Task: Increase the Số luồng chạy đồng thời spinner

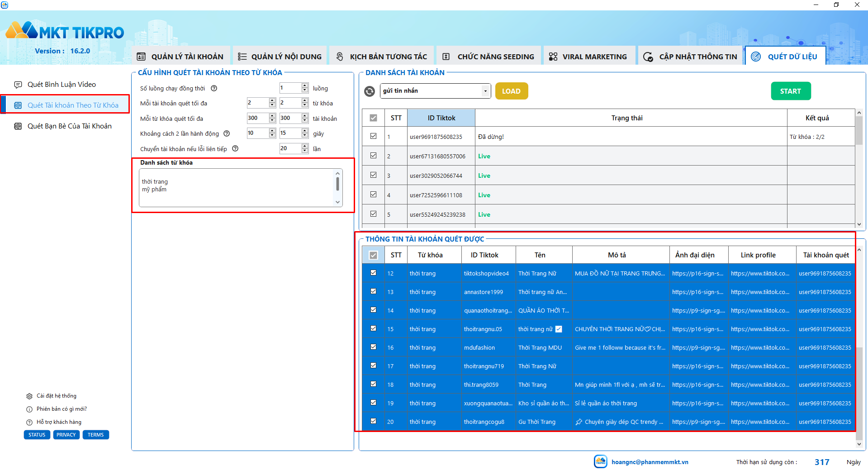Action: (305, 85)
